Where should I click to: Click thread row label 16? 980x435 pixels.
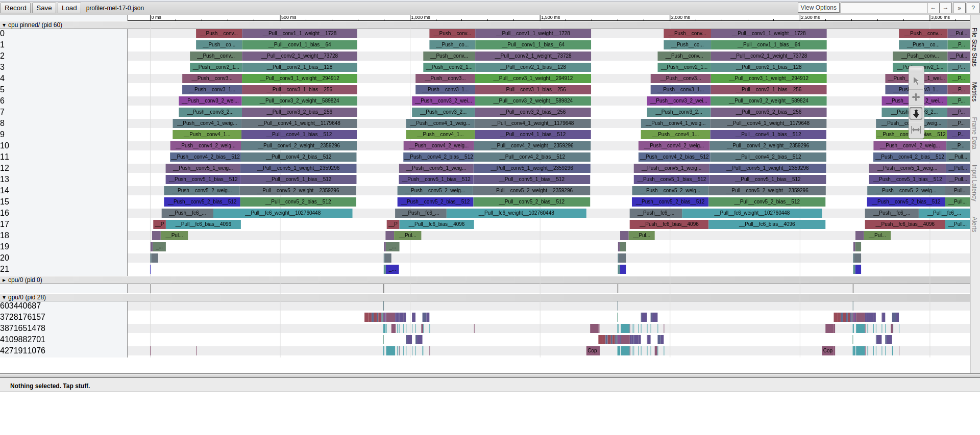tap(5, 213)
